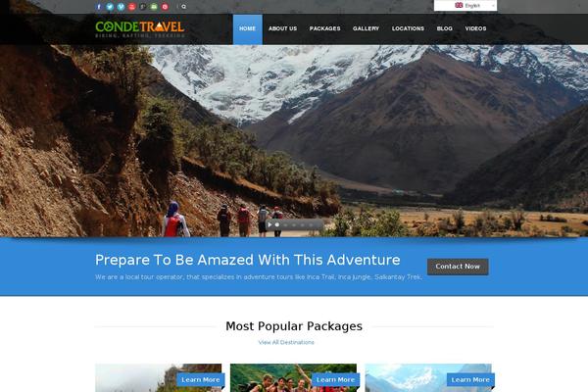This screenshot has width=588, height=392.
Task: Open the Vimeo social icon
Action: click(121, 7)
